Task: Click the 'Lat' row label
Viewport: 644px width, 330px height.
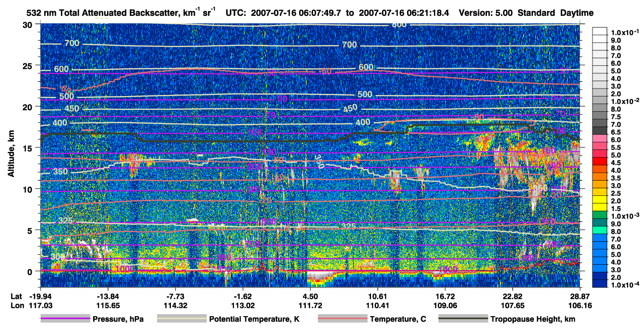Action: 16,295
